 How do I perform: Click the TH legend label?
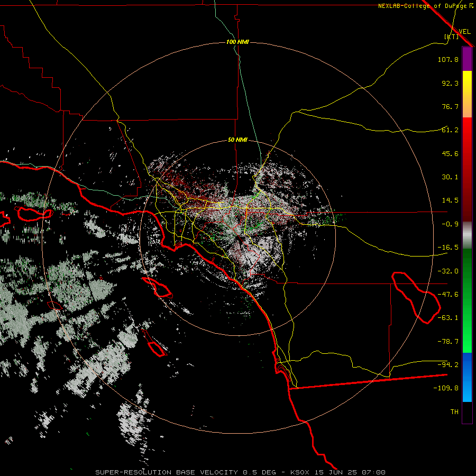pyautogui.click(x=454, y=412)
